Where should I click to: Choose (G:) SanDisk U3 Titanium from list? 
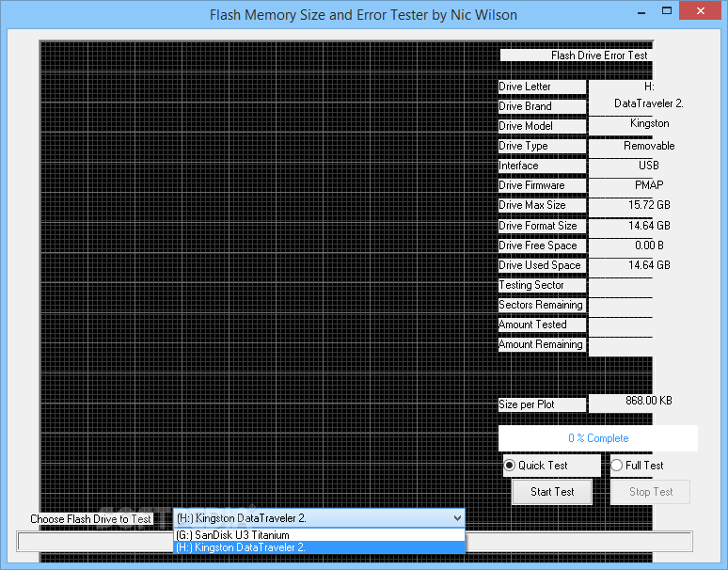pyautogui.click(x=320, y=535)
